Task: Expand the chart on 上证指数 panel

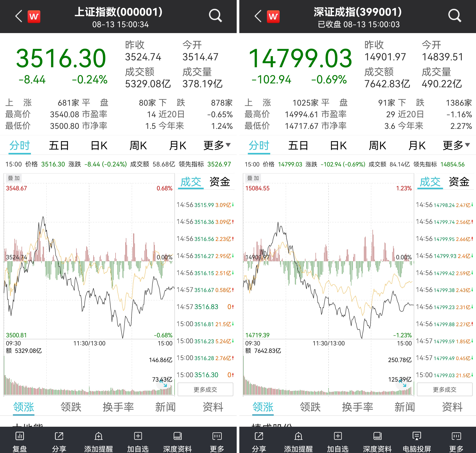Action: click(163, 384)
